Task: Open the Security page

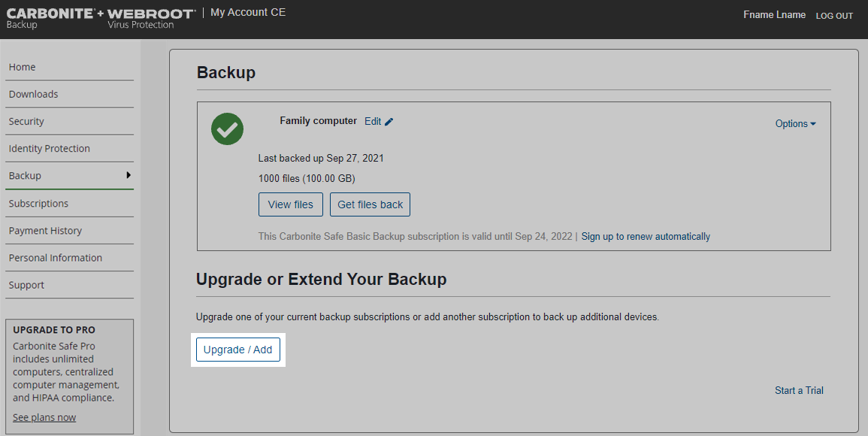Action: 26,121
